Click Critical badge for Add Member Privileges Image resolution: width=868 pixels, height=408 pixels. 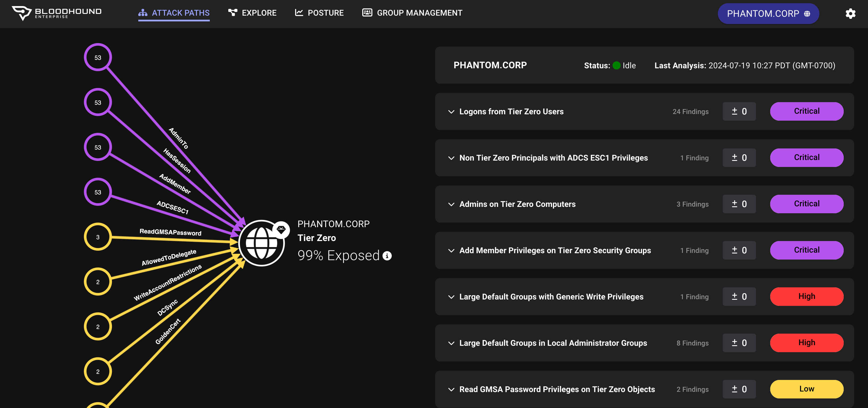point(807,250)
